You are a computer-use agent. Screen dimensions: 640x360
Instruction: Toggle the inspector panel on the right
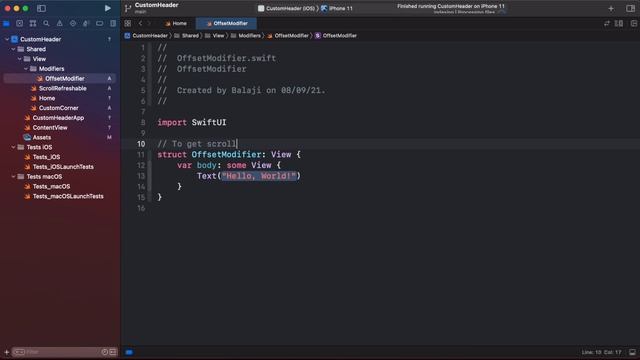pos(630,9)
